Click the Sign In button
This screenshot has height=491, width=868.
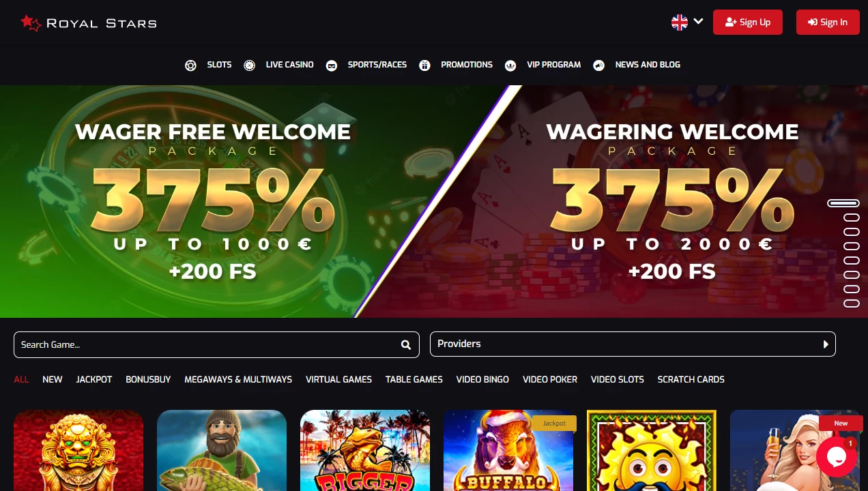click(827, 22)
